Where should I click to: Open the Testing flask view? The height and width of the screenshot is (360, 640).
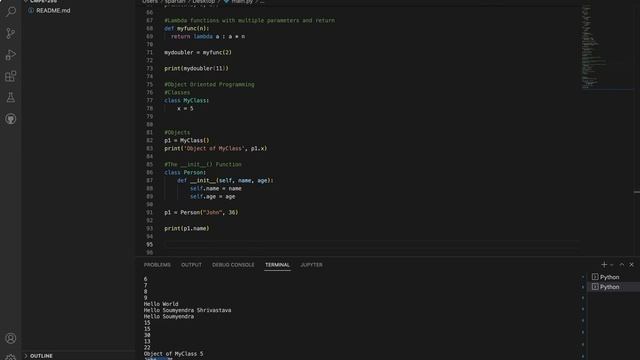[11, 98]
